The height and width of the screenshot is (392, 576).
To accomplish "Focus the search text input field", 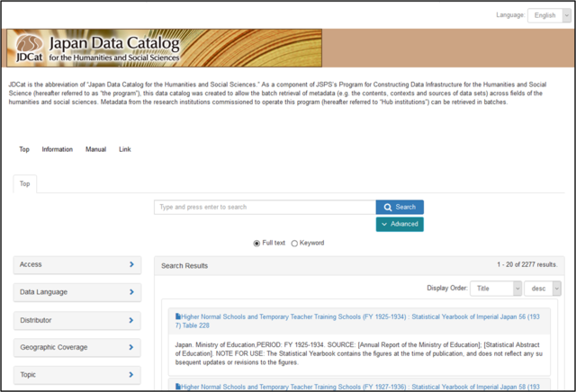I will pos(265,207).
